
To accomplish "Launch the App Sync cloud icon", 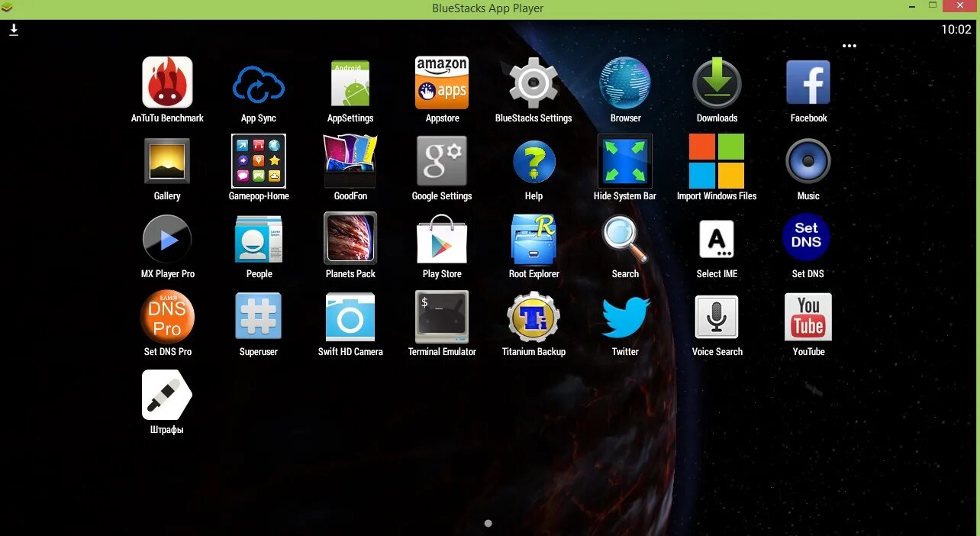I will 259,84.
